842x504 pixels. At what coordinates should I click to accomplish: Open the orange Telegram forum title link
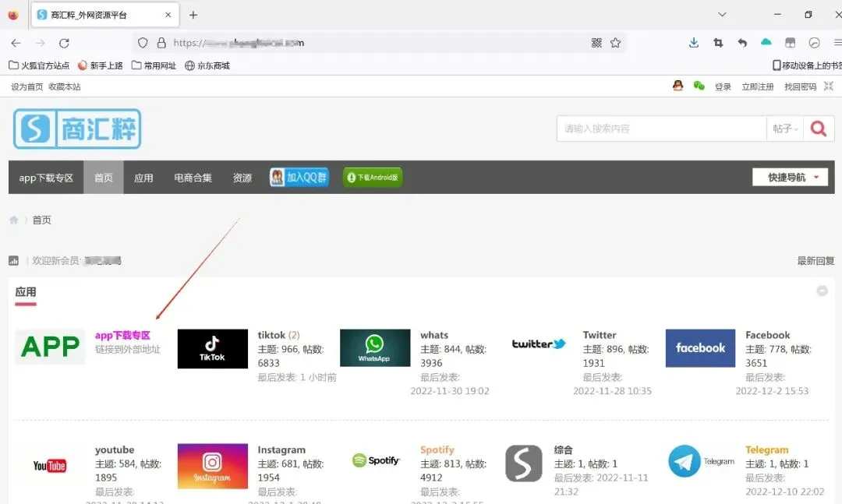767,449
